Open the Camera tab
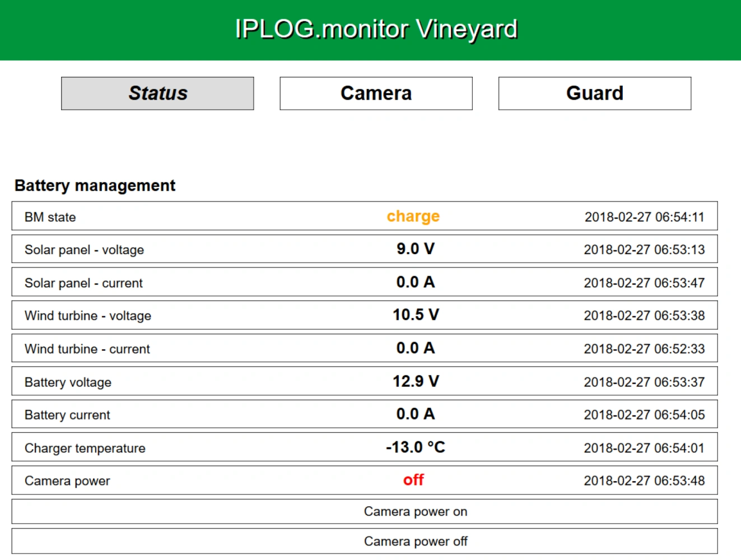This screenshot has height=560, width=741. coord(376,94)
